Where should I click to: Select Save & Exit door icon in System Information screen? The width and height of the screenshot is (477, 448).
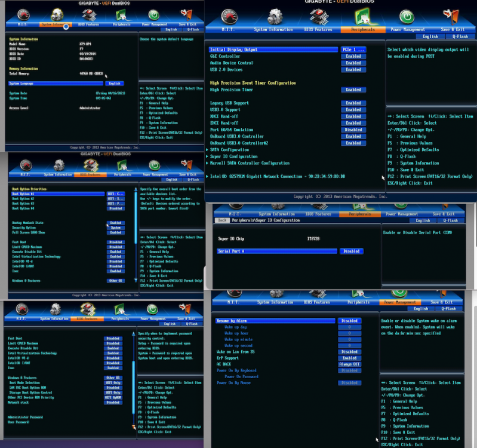tap(186, 14)
